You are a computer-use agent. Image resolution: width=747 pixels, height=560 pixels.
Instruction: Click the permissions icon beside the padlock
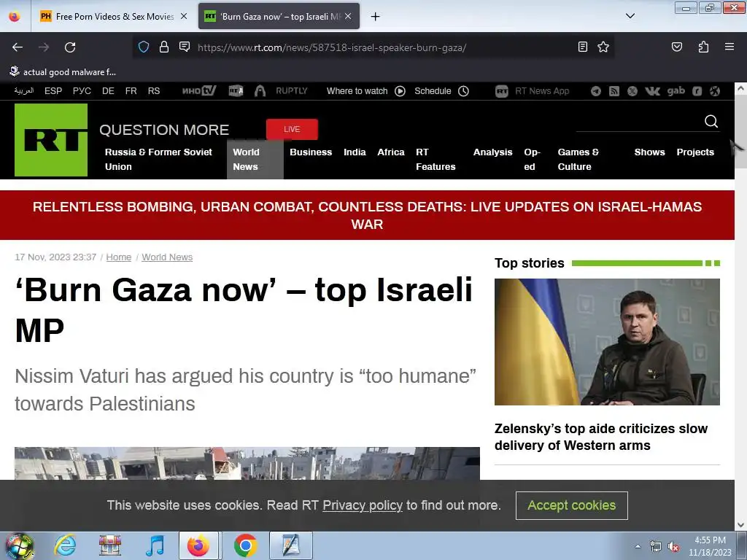pyautogui.click(x=185, y=47)
